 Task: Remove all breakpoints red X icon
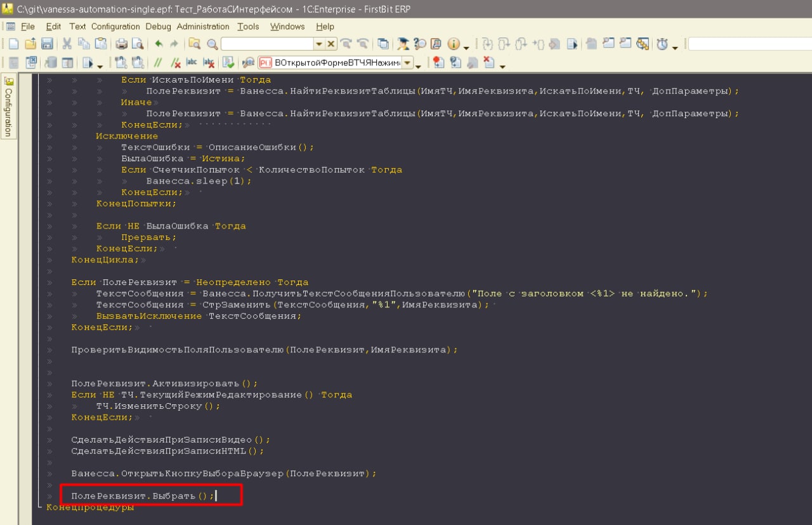click(x=488, y=62)
